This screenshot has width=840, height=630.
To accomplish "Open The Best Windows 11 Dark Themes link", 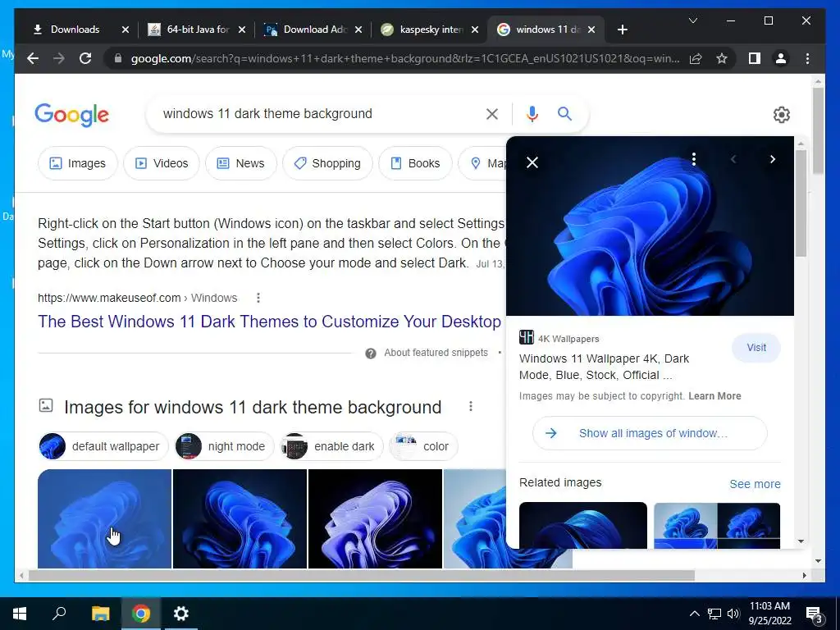I will pos(269,322).
